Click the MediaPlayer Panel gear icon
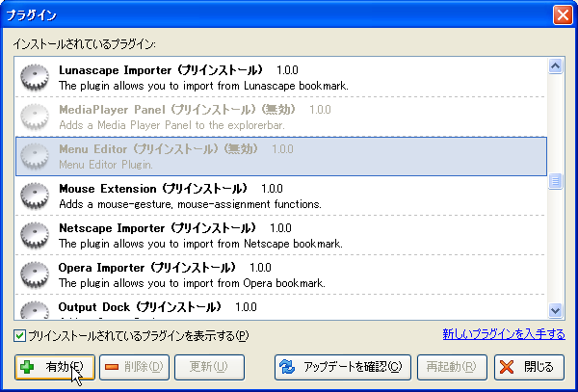Viewport: 578px width, 392px height. tap(35, 117)
